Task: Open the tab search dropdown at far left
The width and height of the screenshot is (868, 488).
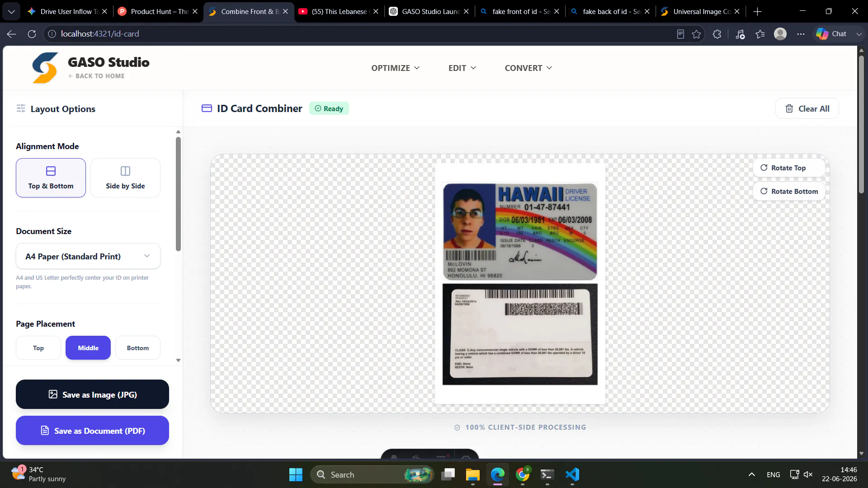Action: click(11, 12)
